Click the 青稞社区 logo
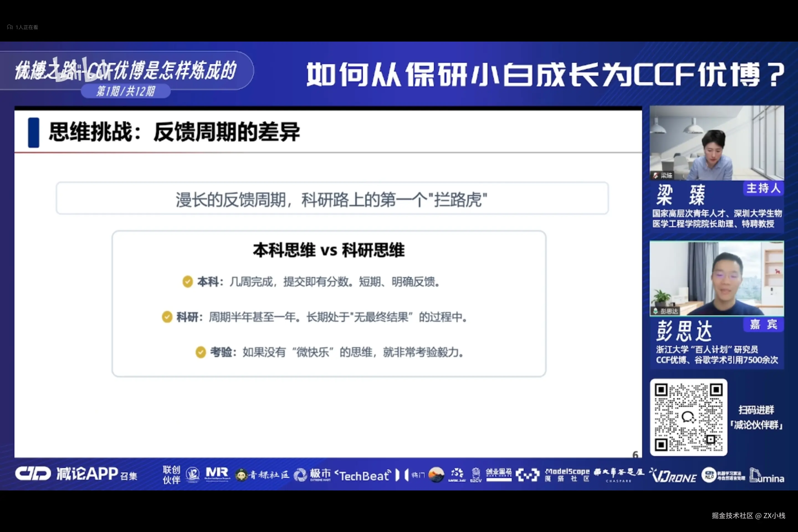The image size is (798, 532). [x=263, y=475]
